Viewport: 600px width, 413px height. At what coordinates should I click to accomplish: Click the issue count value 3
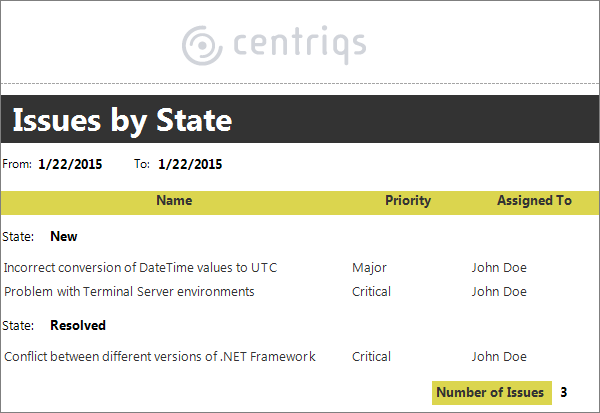coord(564,392)
